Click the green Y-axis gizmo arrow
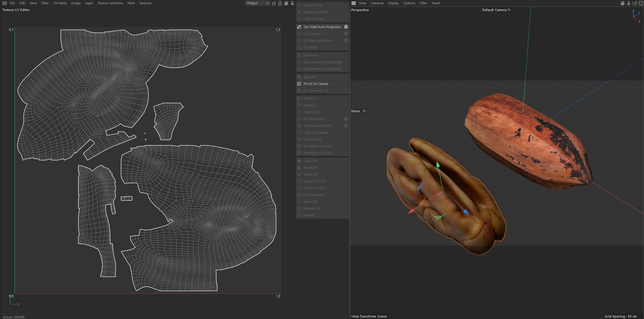 438,164
